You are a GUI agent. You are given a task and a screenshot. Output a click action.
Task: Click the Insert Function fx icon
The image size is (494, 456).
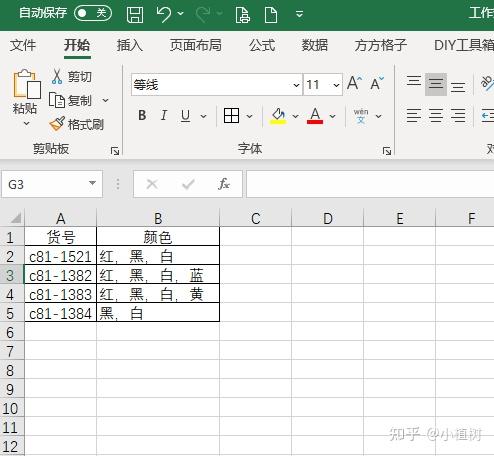point(224,184)
